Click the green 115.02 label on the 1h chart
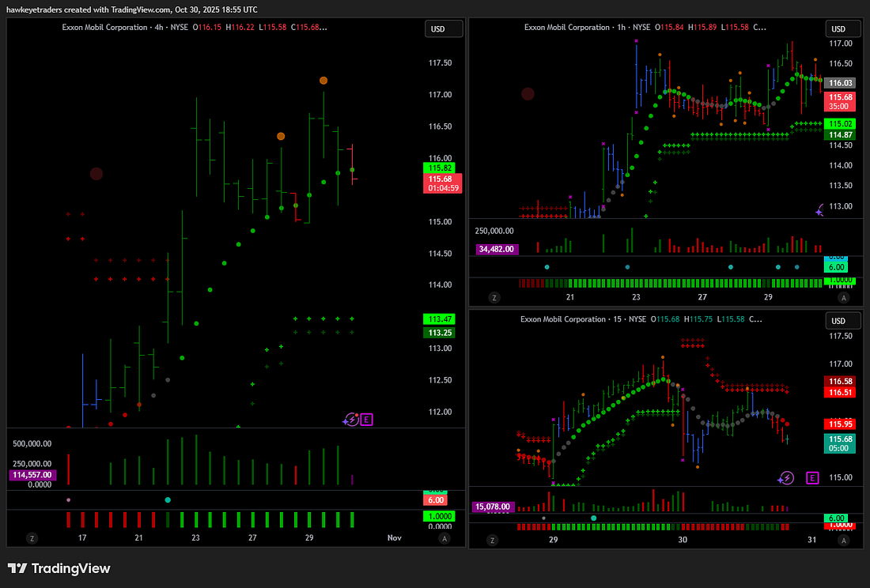 (x=841, y=124)
